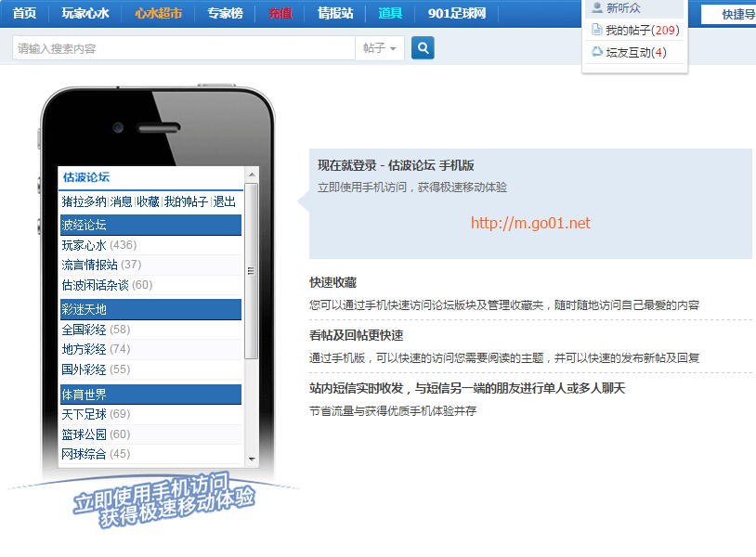This screenshot has width=756, height=557.
Task: Visit the 901足球网 nav link
Action: pos(457,13)
